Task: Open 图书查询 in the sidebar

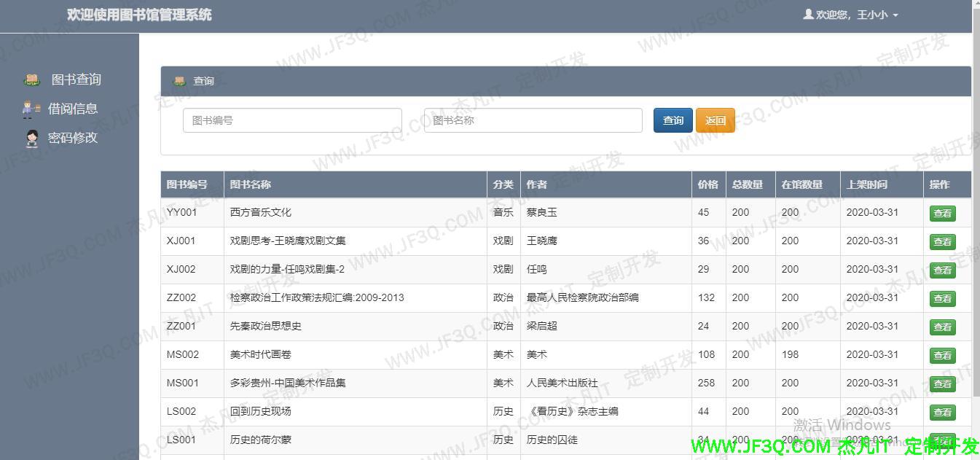Action: click(76, 80)
